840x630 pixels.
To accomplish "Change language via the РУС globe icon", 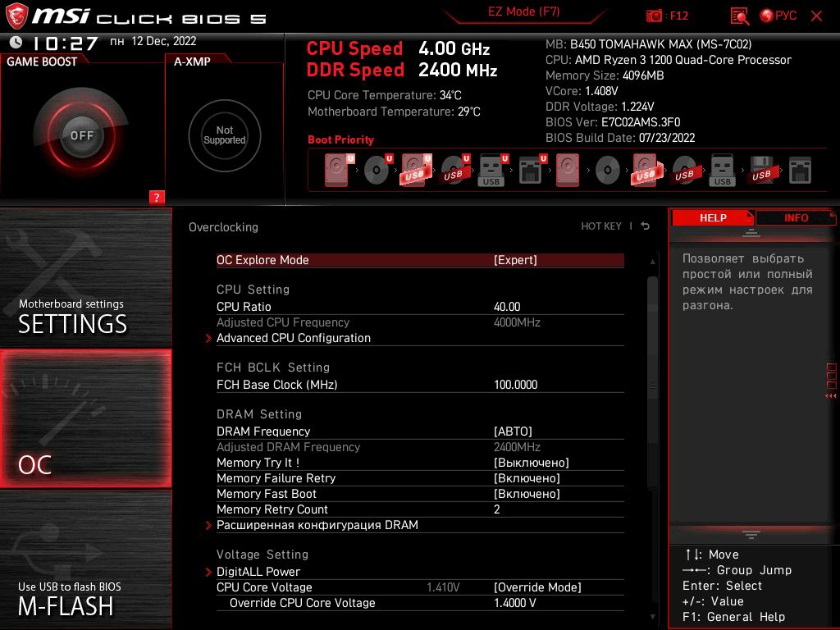I will tap(778, 16).
